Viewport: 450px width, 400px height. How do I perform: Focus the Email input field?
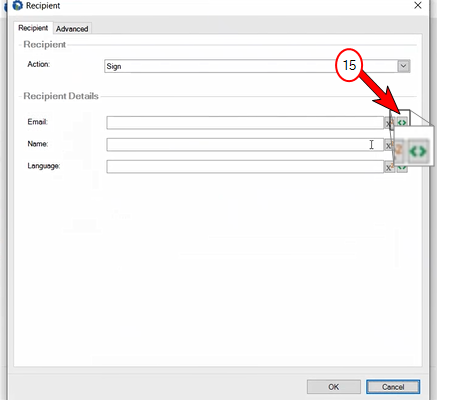(245, 123)
